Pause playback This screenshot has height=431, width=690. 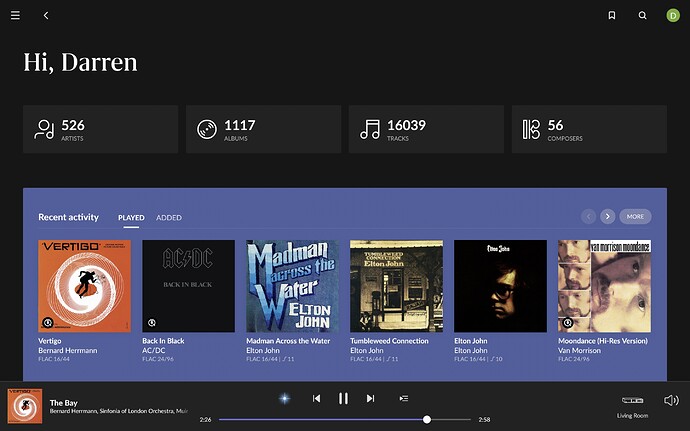coord(343,398)
